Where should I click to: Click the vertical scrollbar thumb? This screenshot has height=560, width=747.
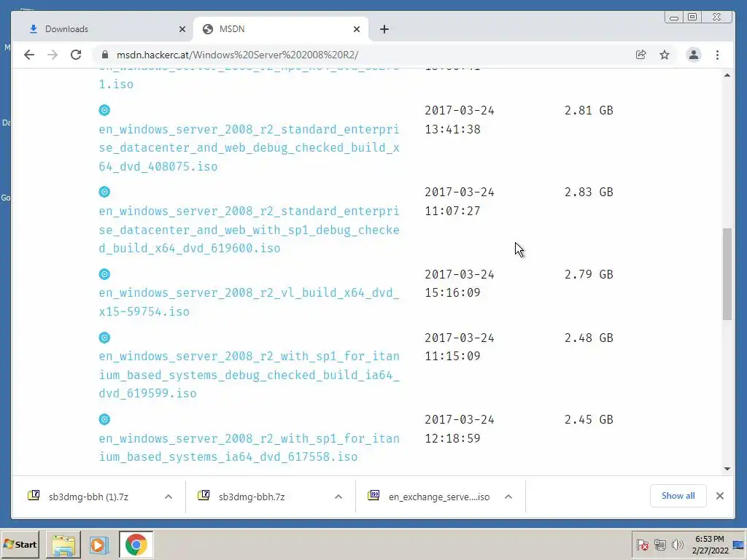point(727,274)
